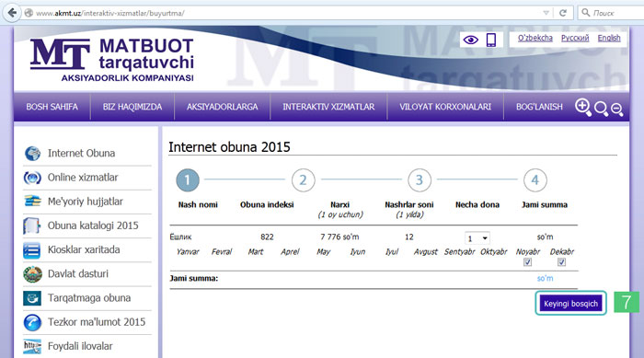Open Me'yoriy hujjatlar sidebar link
The width and height of the screenshot is (644, 358).
coord(85,202)
